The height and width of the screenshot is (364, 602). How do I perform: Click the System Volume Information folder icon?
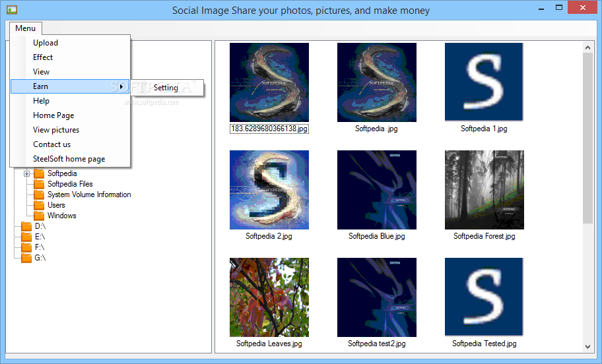coord(39,195)
